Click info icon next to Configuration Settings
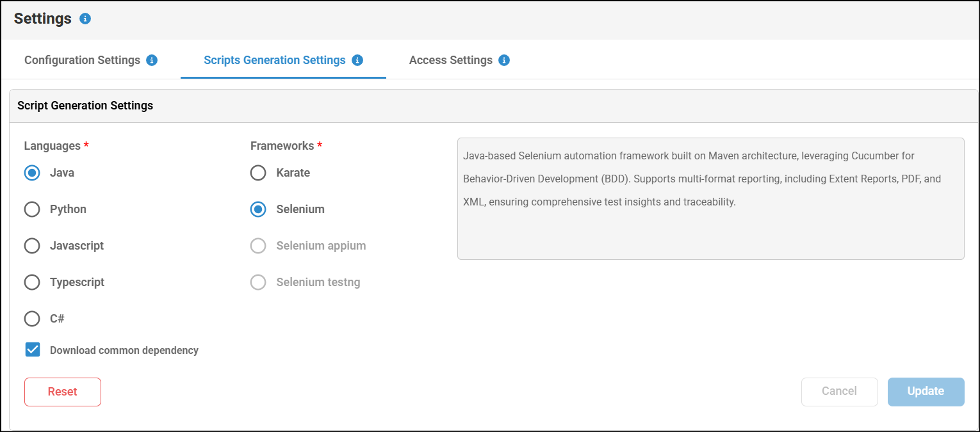Image resolution: width=980 pixels, height=432 pixels. pyautogui.click(x=152, y=60)
